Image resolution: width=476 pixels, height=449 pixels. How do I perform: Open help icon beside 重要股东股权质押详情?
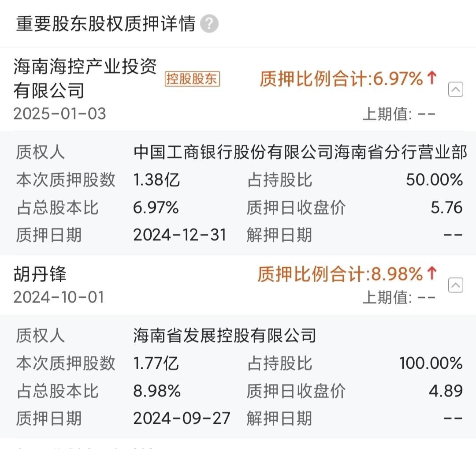[209, 24]
